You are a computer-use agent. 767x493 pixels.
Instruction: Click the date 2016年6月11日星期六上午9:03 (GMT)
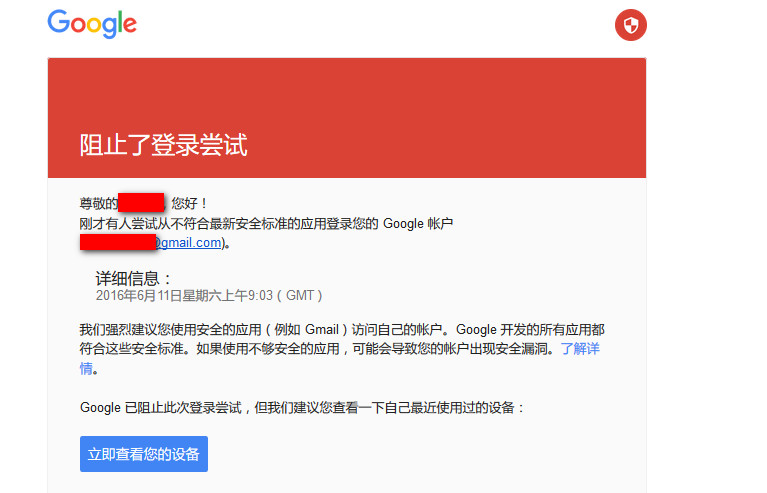209,296
